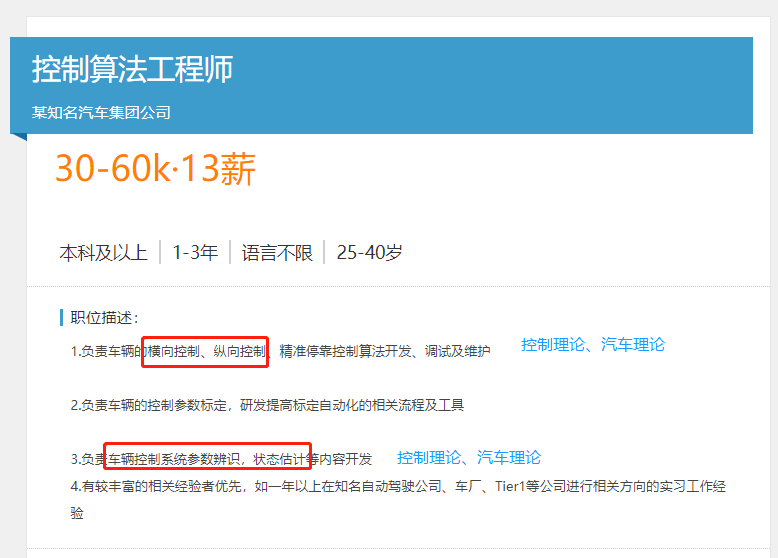Click the salary text 30-60k·13薪

(x=155, y=169)
